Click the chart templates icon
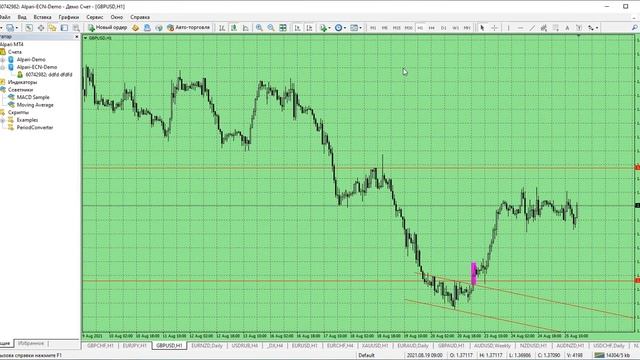The image size is (640, 360). (x=353, y=28)
